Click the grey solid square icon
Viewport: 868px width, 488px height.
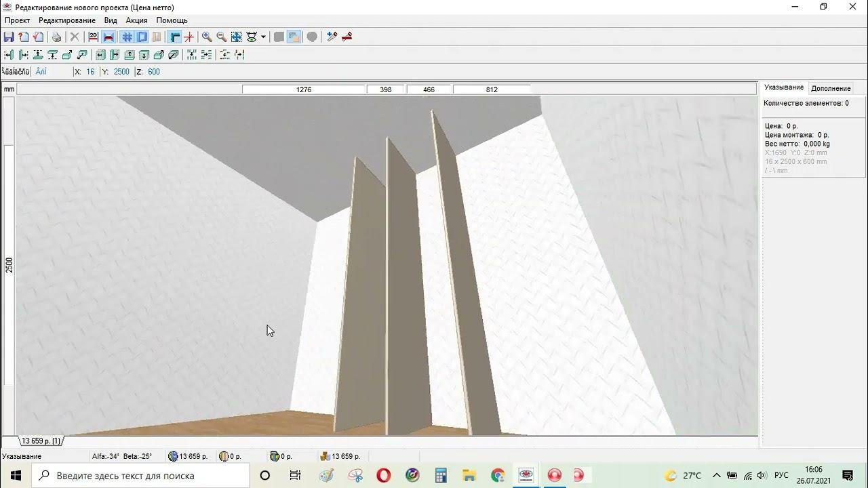279,37
